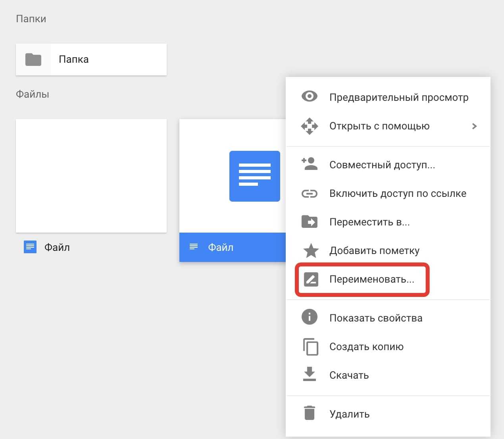Image resolution: width=504 pixels, height=439 pixels.
Task: Click the large blue Docs icon in the selected file card
Action: (255, 176)
